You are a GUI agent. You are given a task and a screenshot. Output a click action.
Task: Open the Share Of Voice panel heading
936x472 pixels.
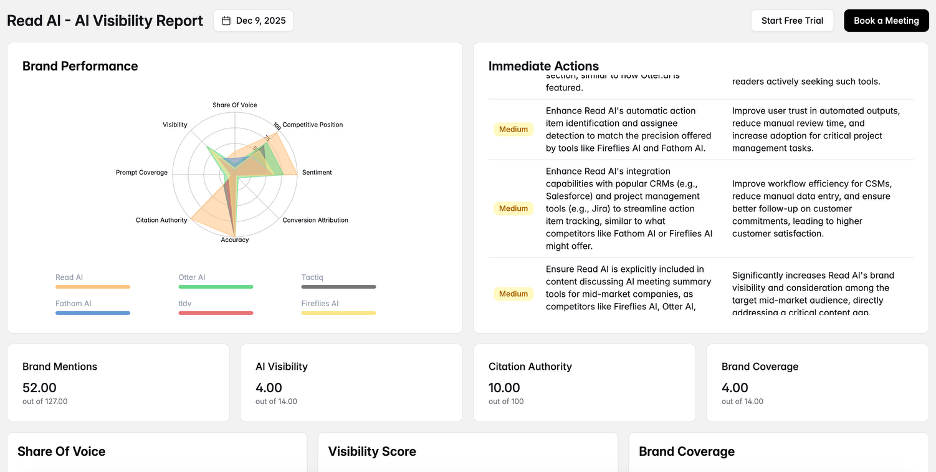(61, 452)
